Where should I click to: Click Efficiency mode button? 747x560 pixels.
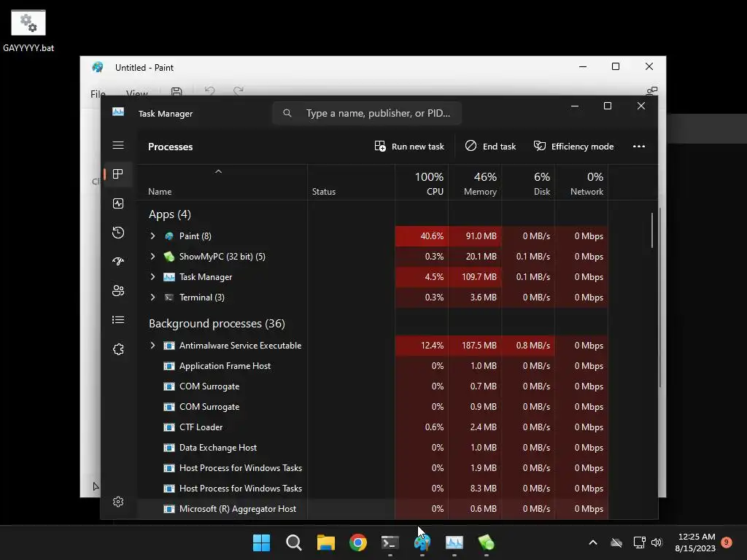pos(573,147)
